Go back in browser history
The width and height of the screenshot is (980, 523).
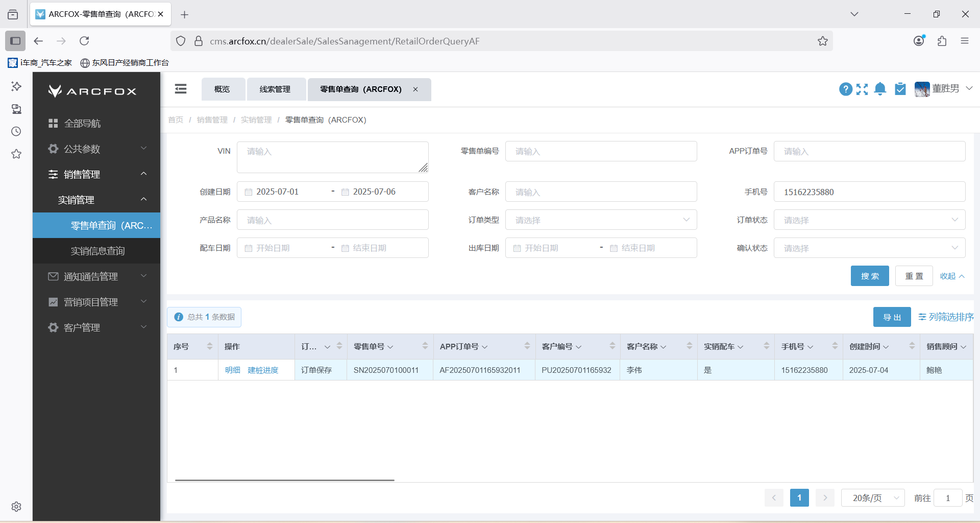point(38,41)
